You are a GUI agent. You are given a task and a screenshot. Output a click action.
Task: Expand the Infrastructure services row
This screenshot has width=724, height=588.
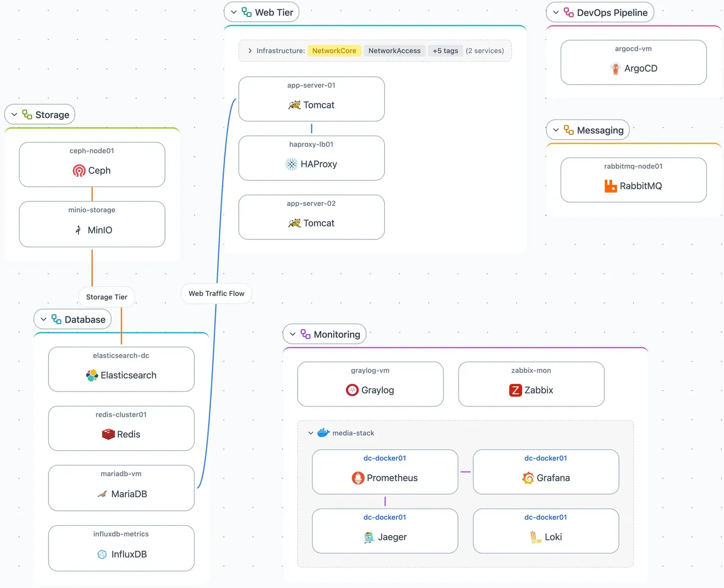[x=250, y=51]
